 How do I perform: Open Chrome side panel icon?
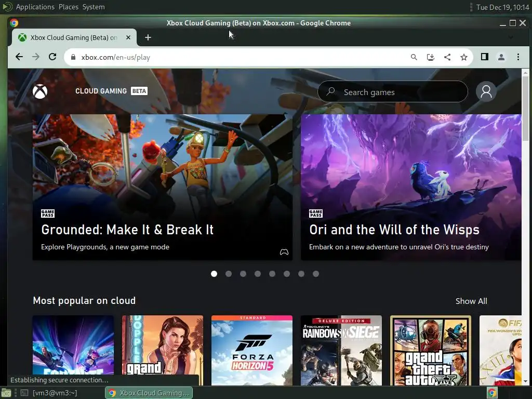485,57
